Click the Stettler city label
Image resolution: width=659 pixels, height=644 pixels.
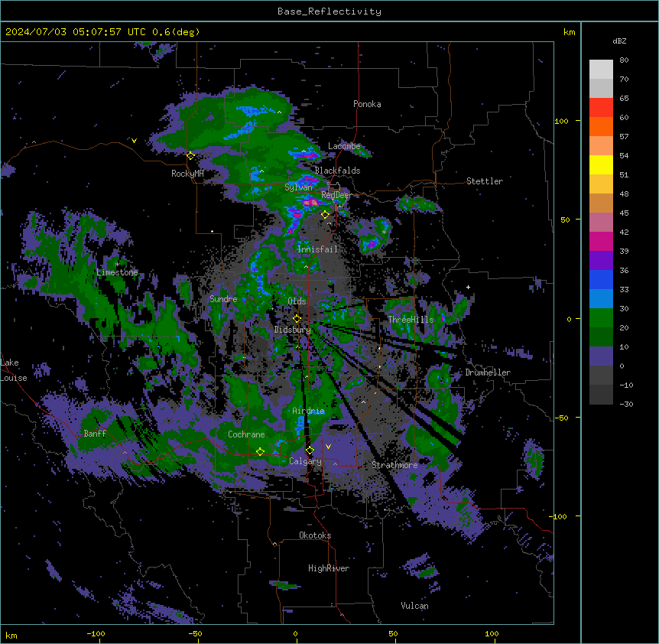coord(485,181)
